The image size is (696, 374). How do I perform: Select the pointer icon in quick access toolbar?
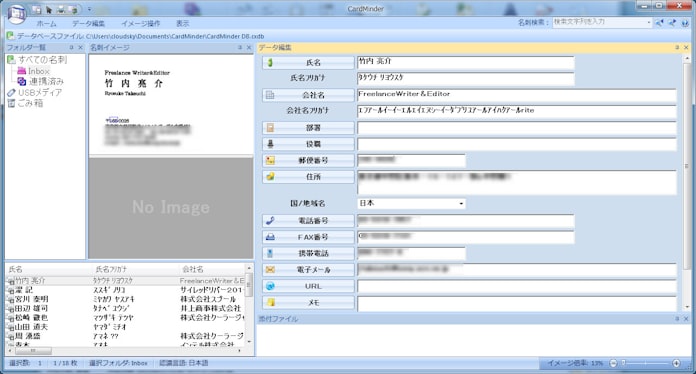coord(49,9)
